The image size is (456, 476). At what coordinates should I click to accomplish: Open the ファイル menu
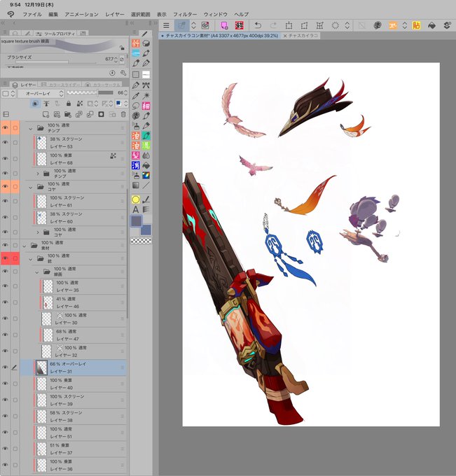(x=32, y=14)
